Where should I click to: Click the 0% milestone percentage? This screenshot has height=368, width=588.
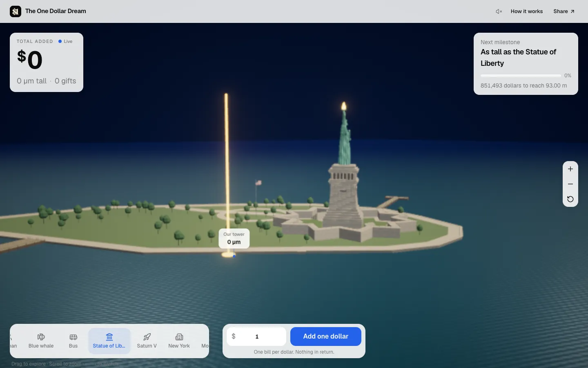[x=568, y=76]
